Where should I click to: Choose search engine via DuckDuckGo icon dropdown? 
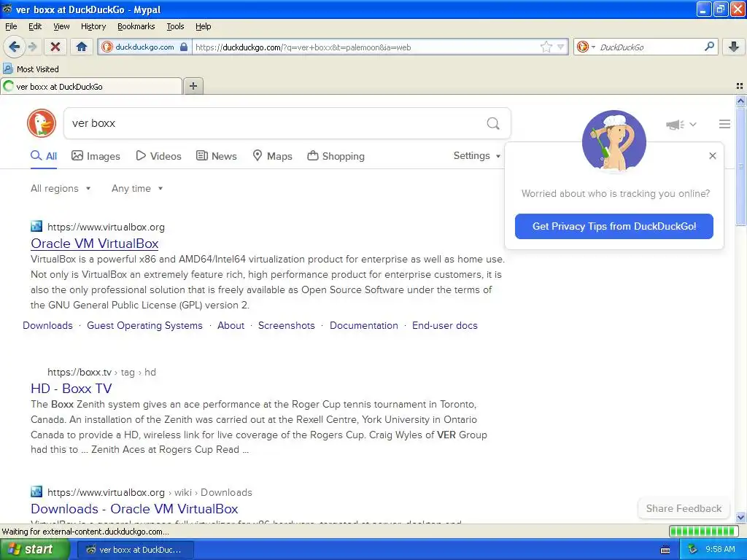(586, 47)
